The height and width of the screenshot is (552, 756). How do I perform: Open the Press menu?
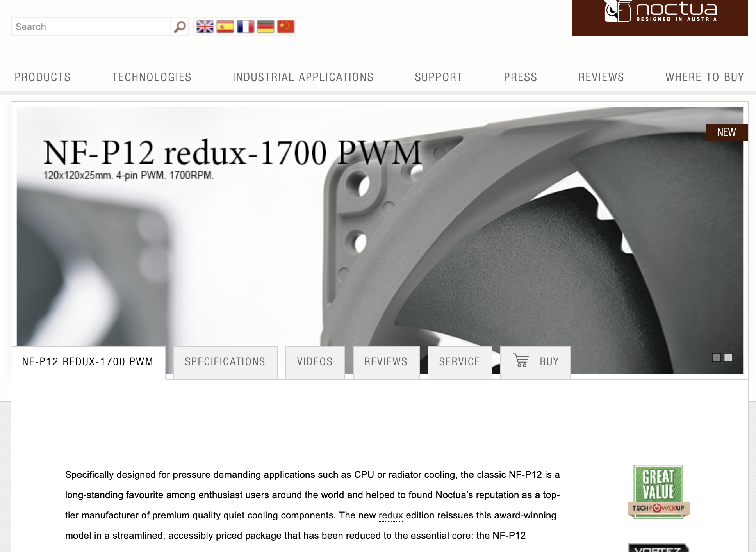[x=521, y=77]
